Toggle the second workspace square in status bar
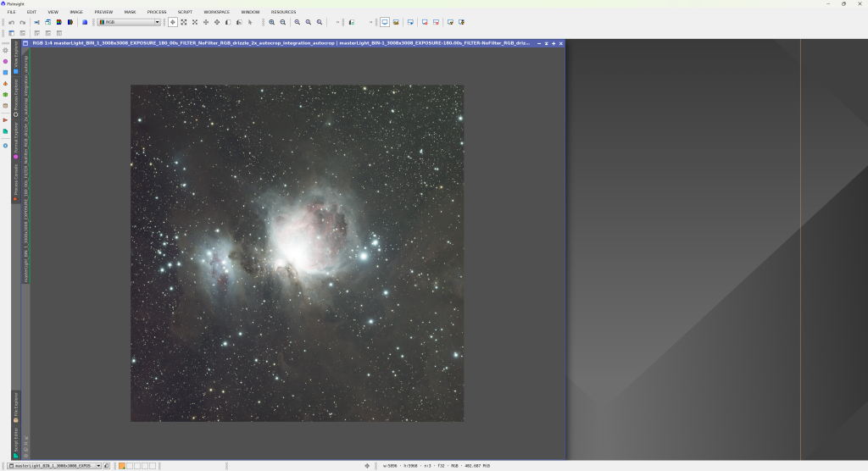The image size is (868, 471). [130, 466]
